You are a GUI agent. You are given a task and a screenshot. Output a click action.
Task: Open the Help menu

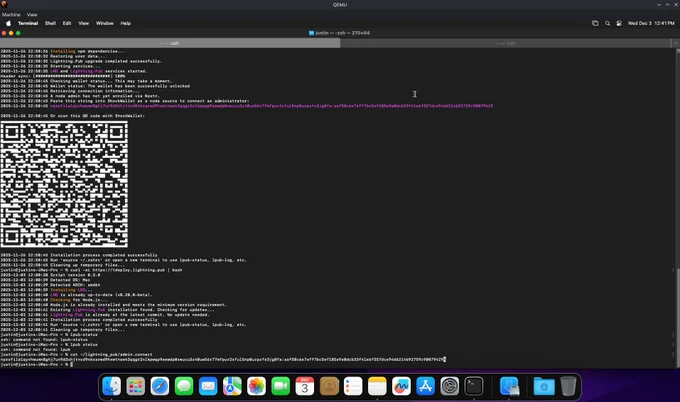point(126,23)
